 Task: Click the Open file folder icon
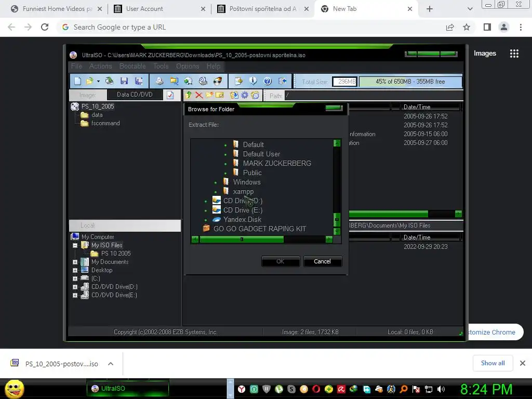pyautogui.click(x=89, y=81)
